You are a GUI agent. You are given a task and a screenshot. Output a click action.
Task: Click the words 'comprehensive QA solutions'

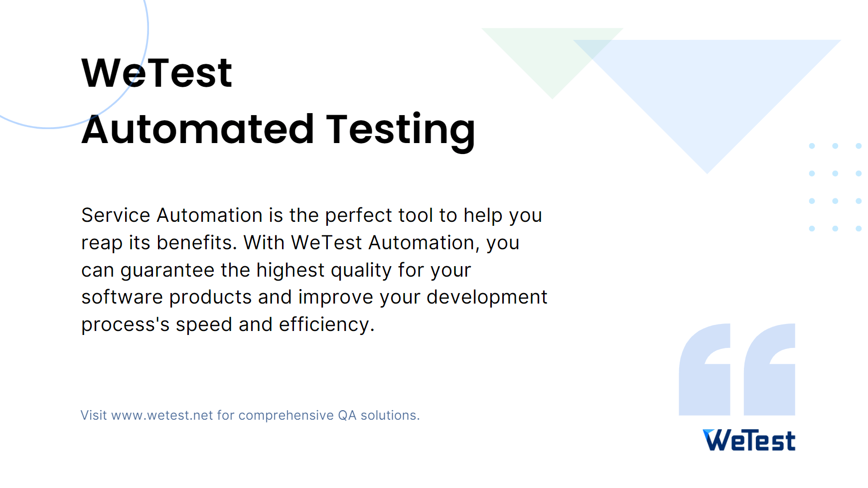[328, 415]
